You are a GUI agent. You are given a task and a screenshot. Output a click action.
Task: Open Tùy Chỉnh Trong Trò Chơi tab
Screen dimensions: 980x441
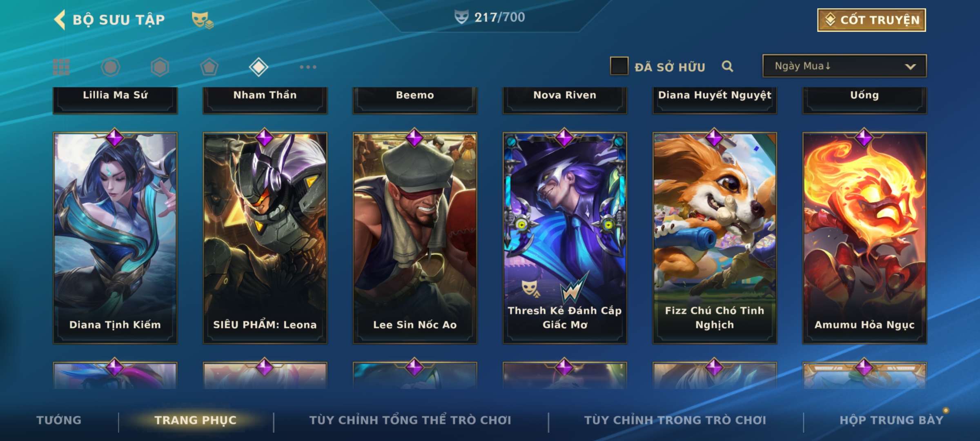click(675, 420)
